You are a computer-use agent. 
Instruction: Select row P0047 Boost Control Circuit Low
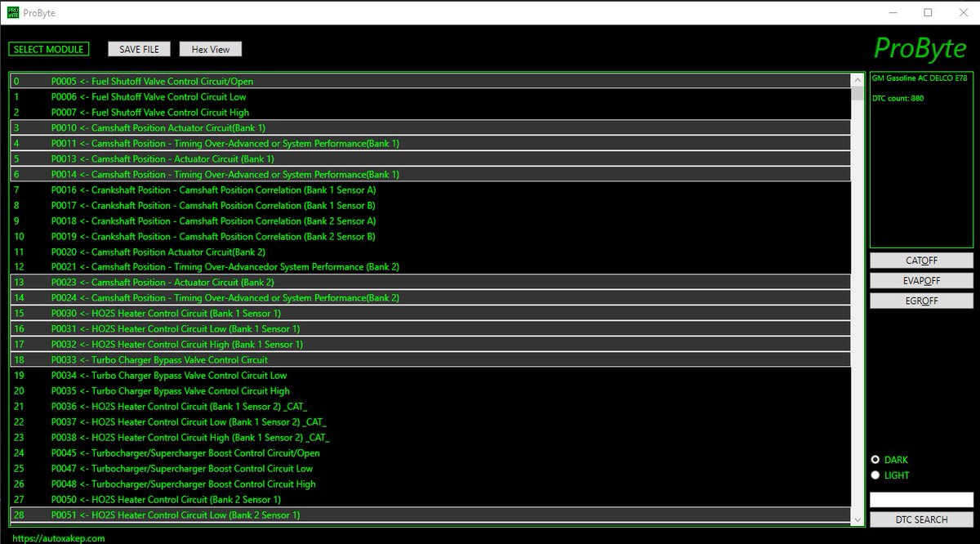tap(430, 469)
